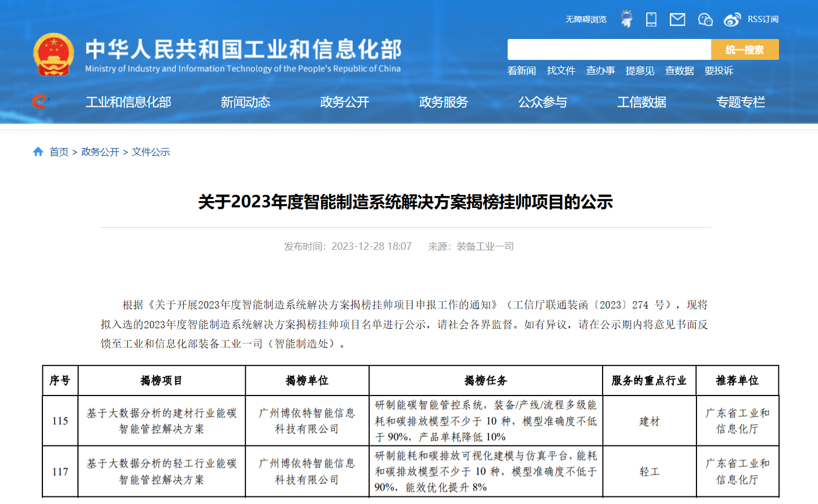Open the RSS订阅 subscription link
Image resolution: width=818 pixels, height=504 pixels.
click(x=763, y=19)
